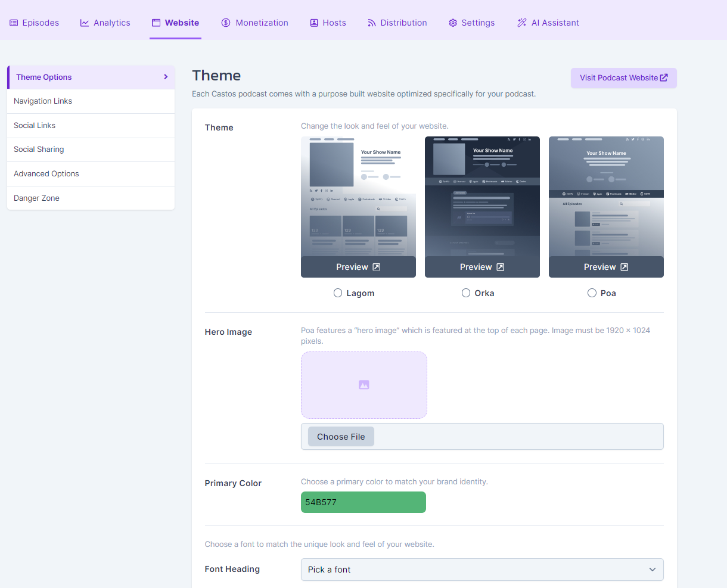Select the Orka theme radio button
The height and width of the screenshot is (588, 727).
[466, 293]
